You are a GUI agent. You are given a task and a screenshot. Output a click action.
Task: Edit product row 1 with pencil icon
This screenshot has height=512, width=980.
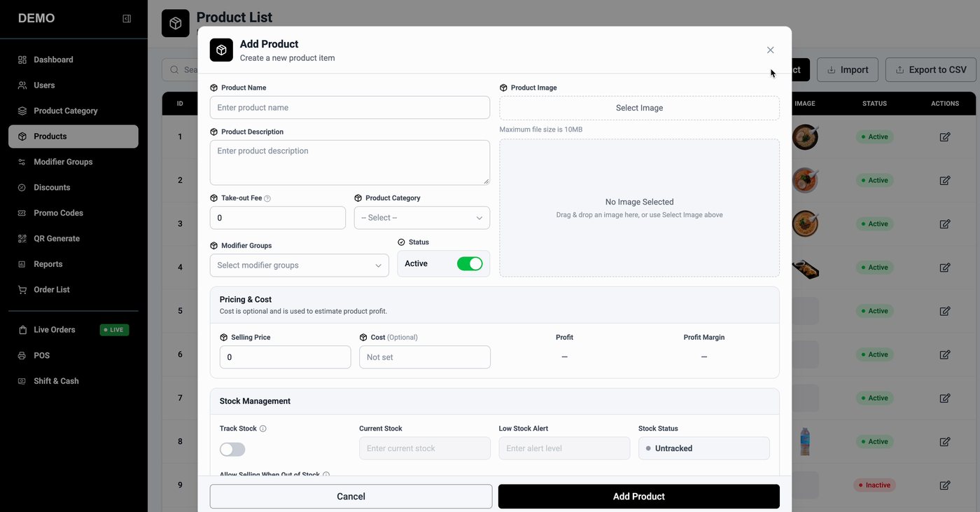click(x=945, y=137)
